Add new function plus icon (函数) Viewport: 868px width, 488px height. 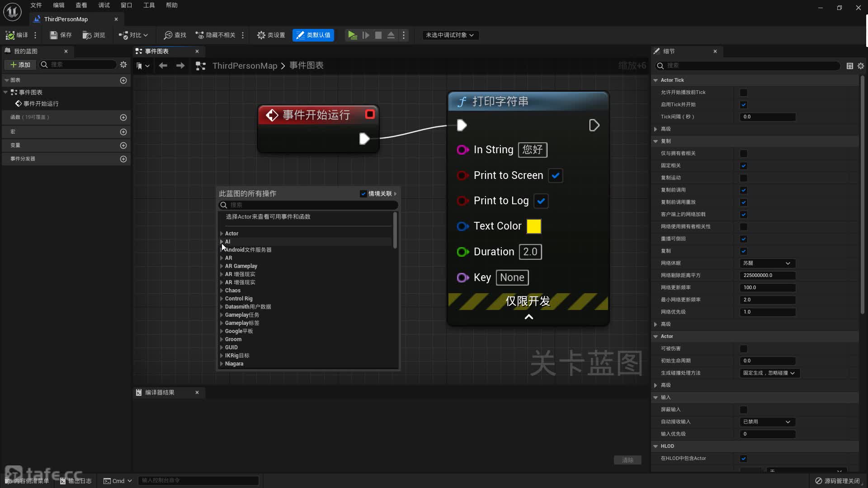click(123, 117)
